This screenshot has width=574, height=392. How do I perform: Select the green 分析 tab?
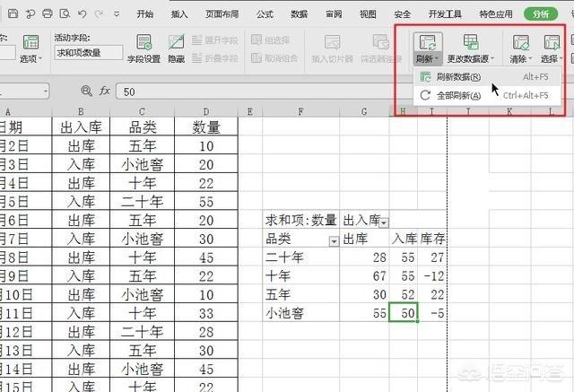point(541,14)
